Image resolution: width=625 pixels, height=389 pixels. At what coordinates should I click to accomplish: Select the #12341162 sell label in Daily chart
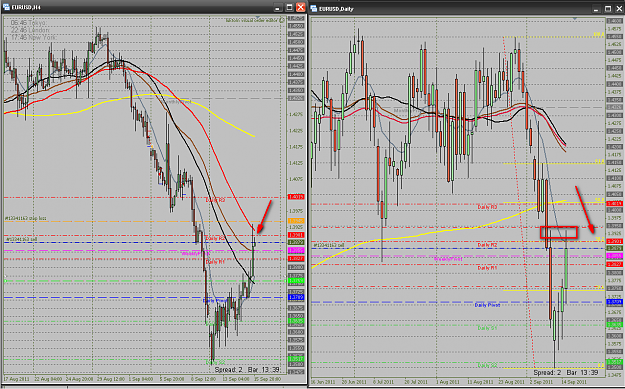point(329,246)
